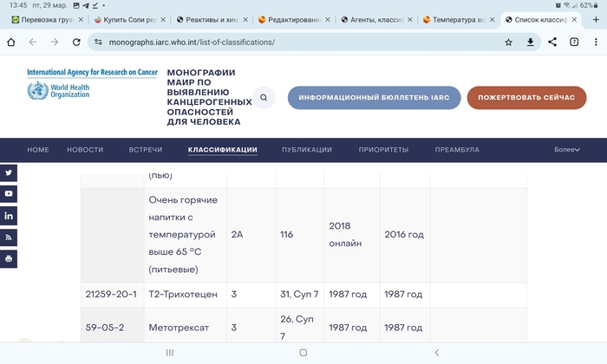Screen dimensions: 607x364
Task: Open the tab switcher counter
Action: click(574, 42)
